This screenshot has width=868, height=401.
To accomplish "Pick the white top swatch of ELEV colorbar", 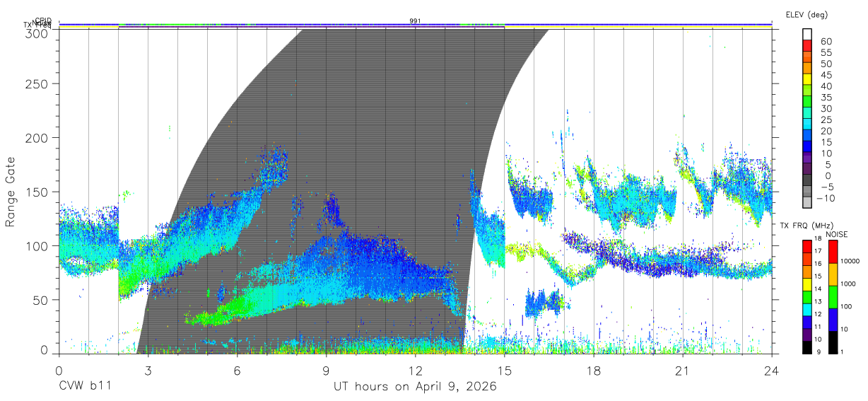I will pos(807,34).
